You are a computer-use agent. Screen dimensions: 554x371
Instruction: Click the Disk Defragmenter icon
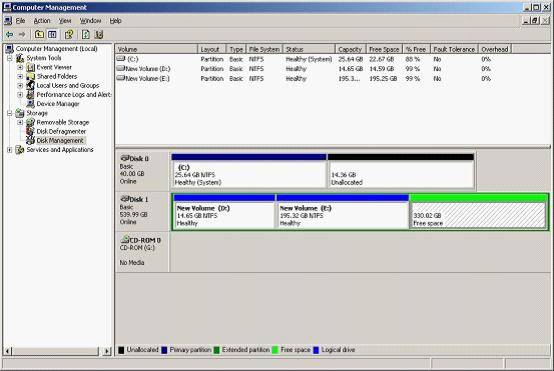click(x=31, y=131)
